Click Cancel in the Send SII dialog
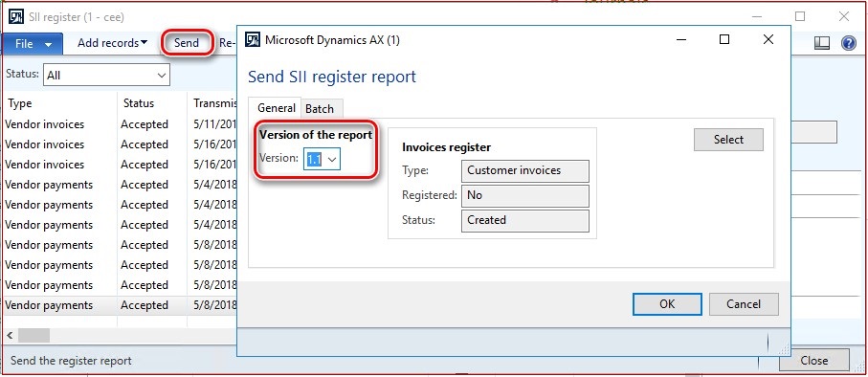This screenshot has width=868, height=377. (744, 304)
